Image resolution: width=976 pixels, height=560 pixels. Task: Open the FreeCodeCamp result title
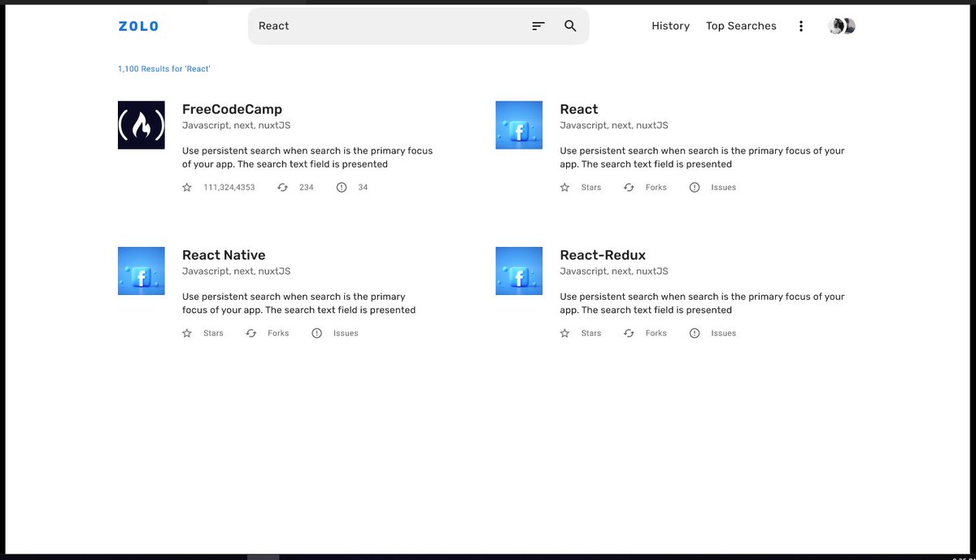[232, 109]
